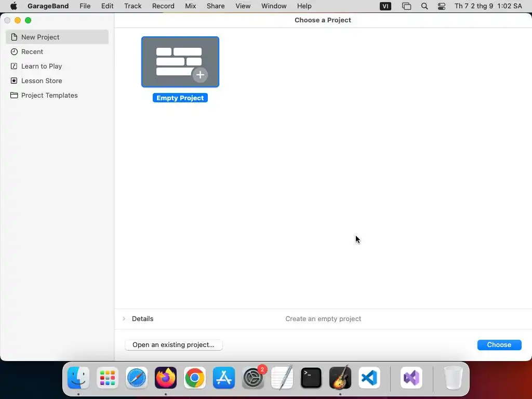
Task: Open the Track menu
Action: click(x=132, y=6)
